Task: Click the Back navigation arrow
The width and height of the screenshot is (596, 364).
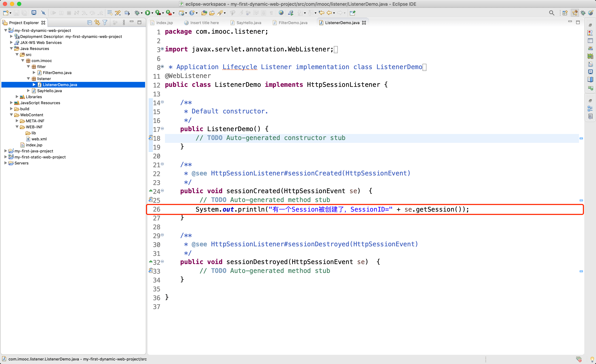Action: 329,13
